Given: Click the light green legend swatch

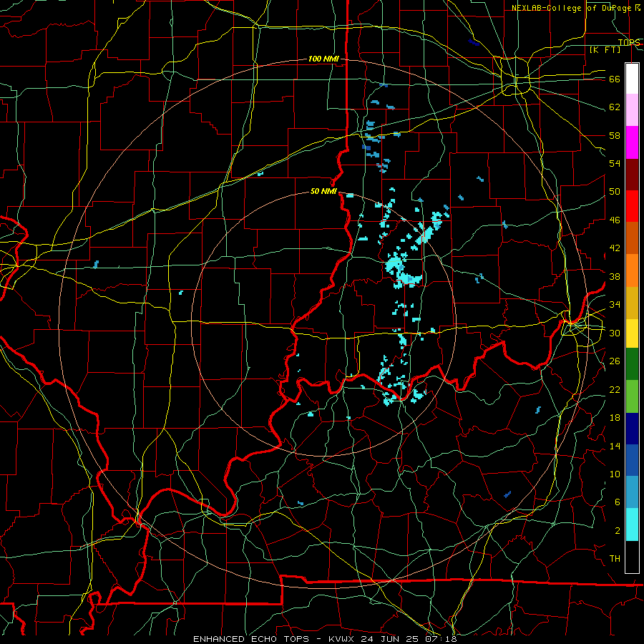Looking at the screenshot, I should click(x=632, y=396).
